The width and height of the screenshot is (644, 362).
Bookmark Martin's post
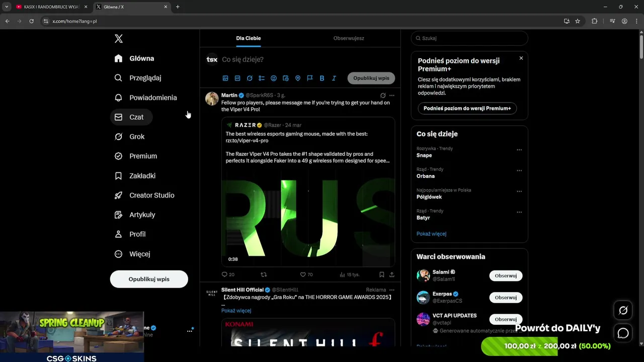pyautogui.click(x=382, y=275)
